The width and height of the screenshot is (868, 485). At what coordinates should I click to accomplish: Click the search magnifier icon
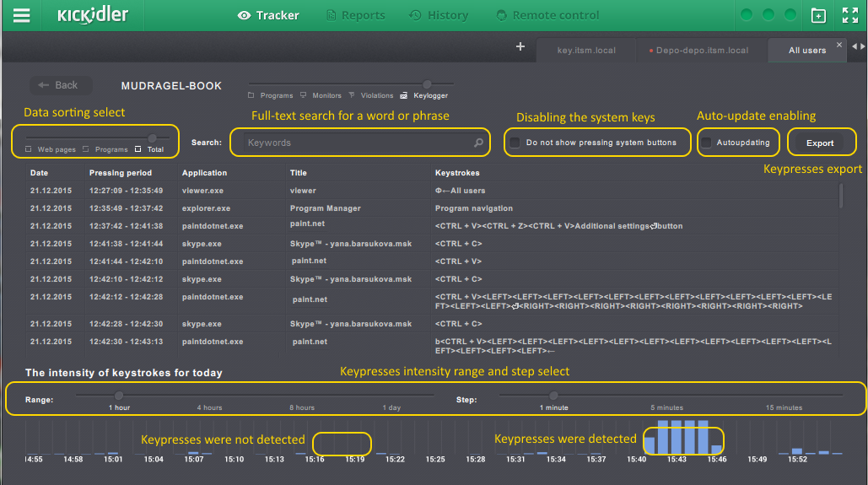(478, 143)
